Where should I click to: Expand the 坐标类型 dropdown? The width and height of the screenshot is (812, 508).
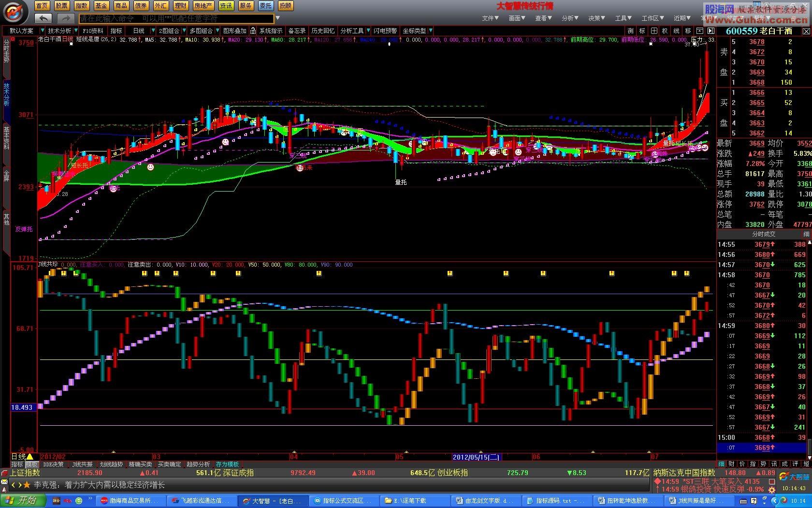click(430, 30)
